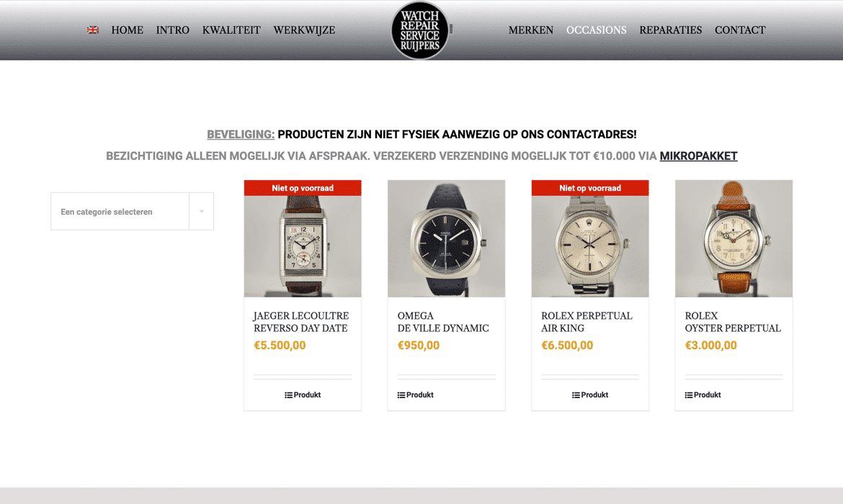View the Jaeger LeCoultre Reverso watch image

303,238
